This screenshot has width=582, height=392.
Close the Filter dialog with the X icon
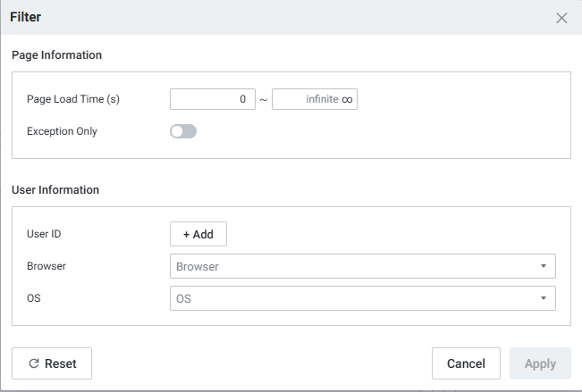[x=561, y=18]
